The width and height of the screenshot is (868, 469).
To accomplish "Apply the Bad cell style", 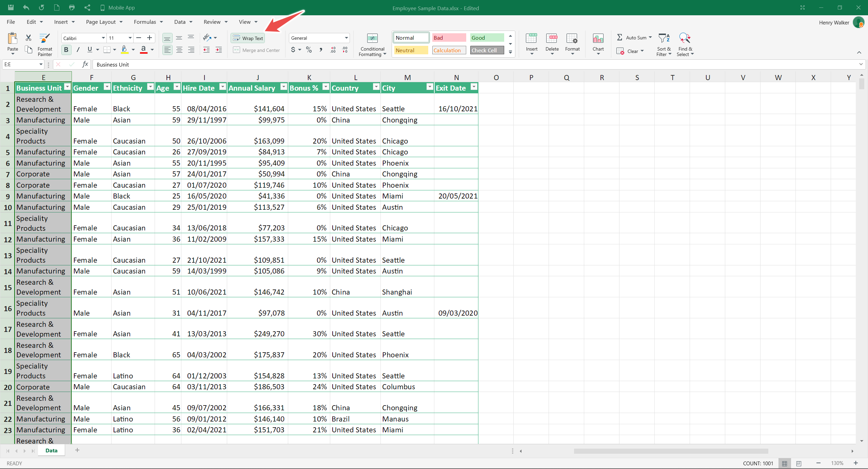I will [x=449, y=38].
